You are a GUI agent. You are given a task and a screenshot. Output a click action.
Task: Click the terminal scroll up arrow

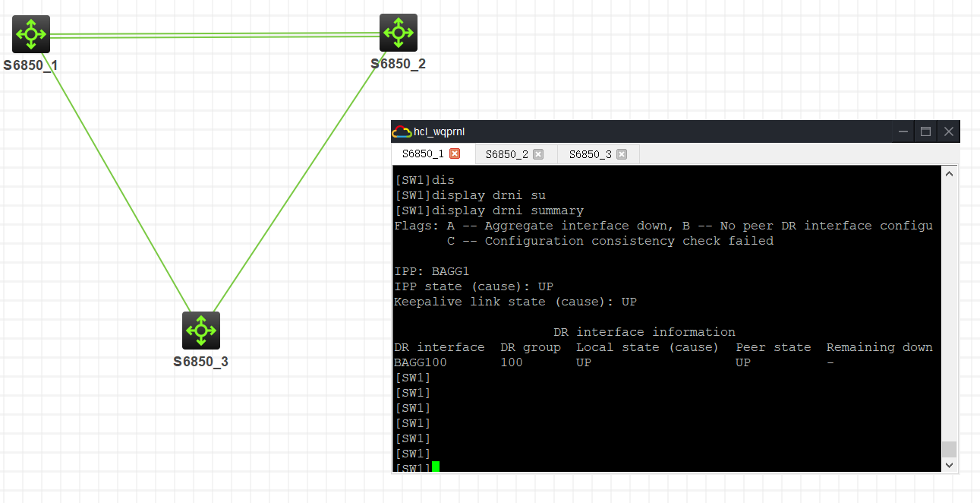click(949, 174)
